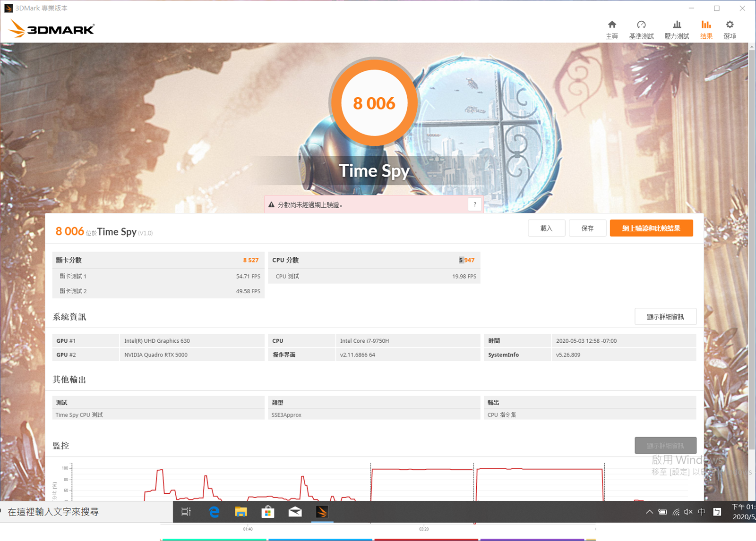Launch Microsoft Store from the taskbar
756x541 pixels.
point(268,512)
